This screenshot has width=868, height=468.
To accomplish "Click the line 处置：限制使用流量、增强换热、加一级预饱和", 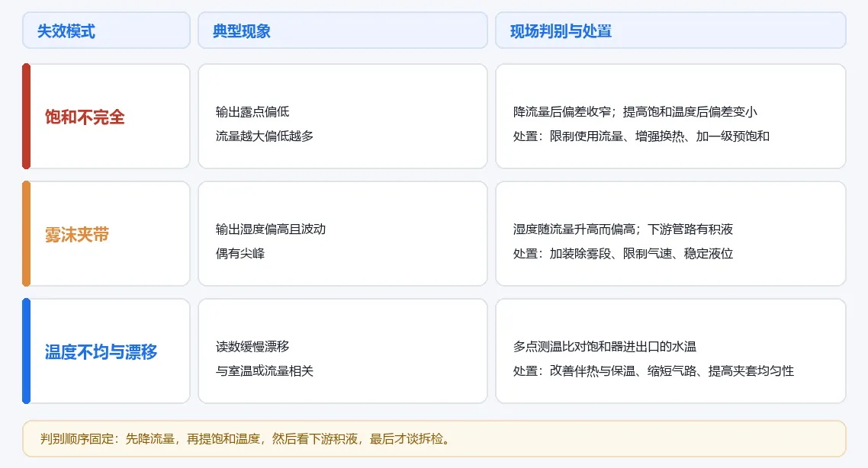I will [x=641, y=136].
